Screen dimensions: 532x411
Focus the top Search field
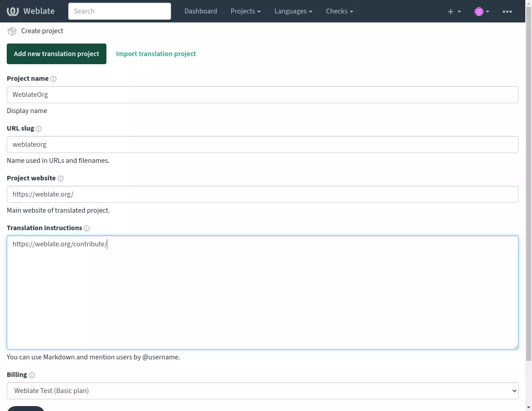(119, 11)
